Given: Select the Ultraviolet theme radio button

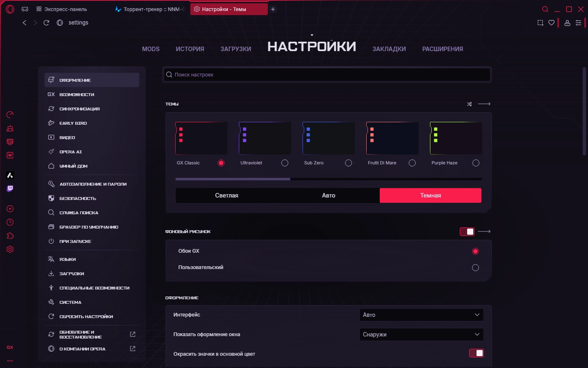Looking at the screenshot, I should [285, 163].
